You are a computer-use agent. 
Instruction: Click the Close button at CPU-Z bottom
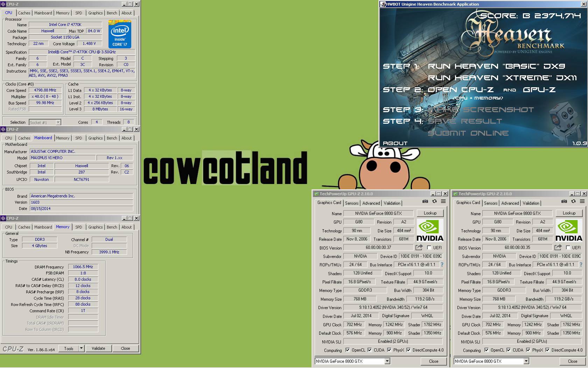125,348
